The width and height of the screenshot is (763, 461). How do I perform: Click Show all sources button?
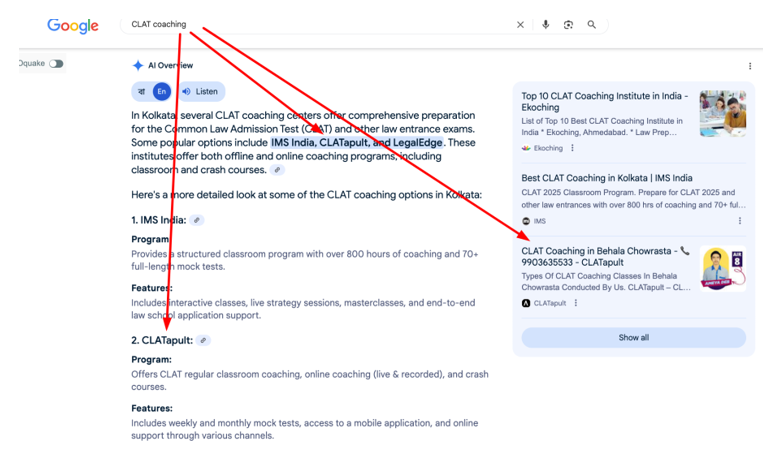click(x=633, y=338)
